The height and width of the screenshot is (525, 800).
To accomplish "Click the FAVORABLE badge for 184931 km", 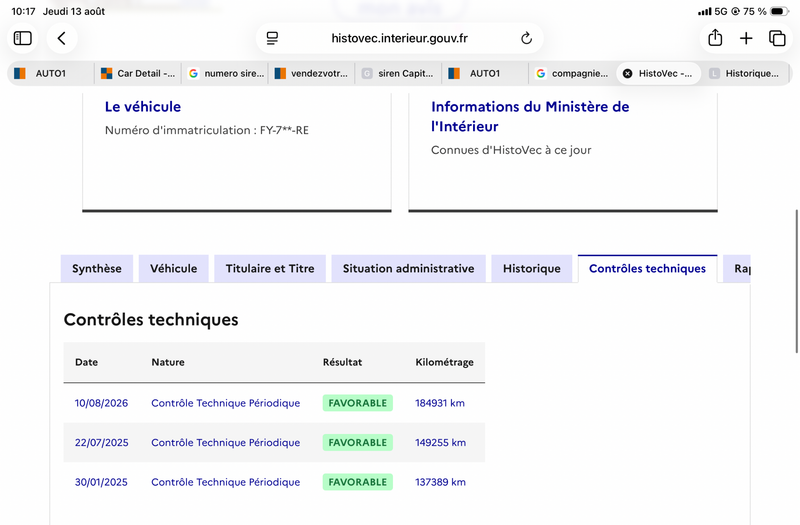I will click(x=358, y=403).
